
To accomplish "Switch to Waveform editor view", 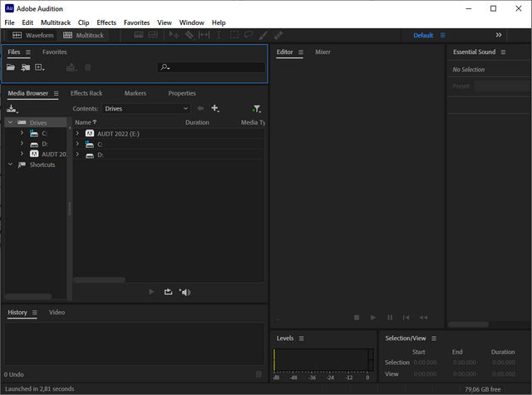I will pos(32,36).
